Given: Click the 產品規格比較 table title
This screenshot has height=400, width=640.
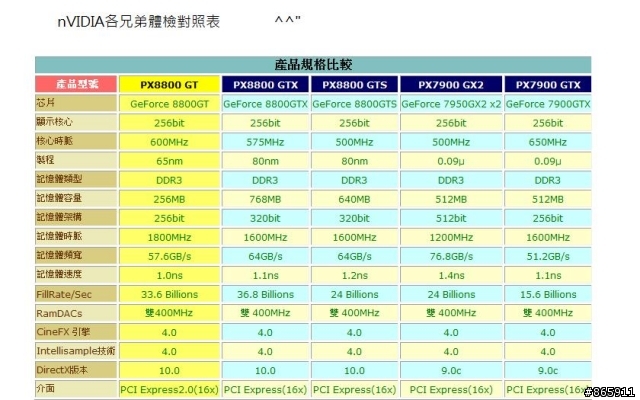Looking at the screenshot, I should pos(313,64).
